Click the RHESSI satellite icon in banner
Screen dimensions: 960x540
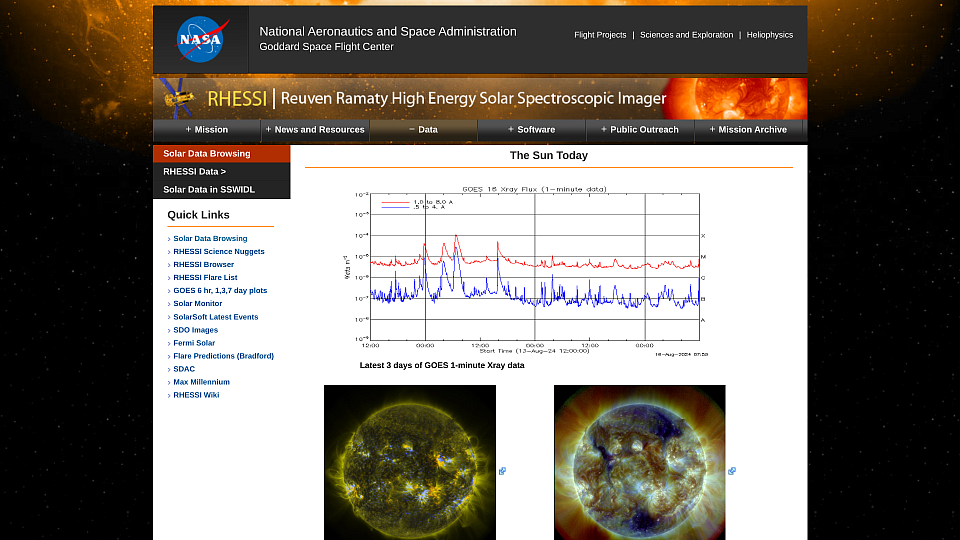click(176, 98)
